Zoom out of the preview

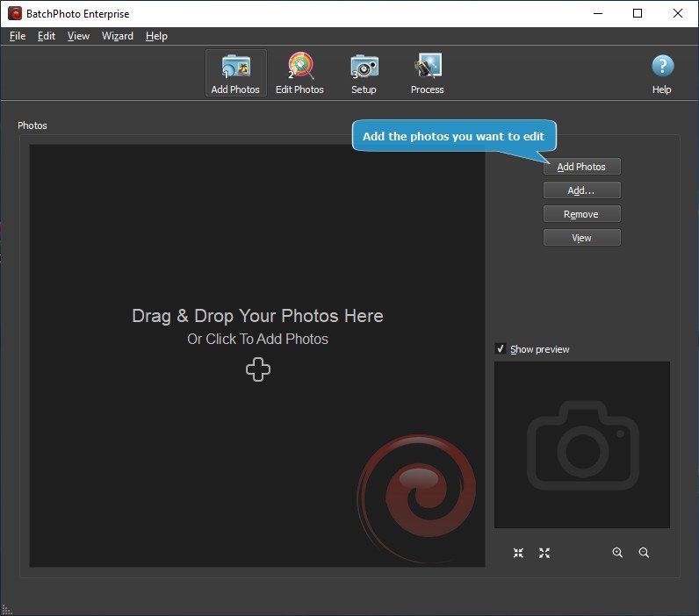pyautogui.click(x=644, y=553)
